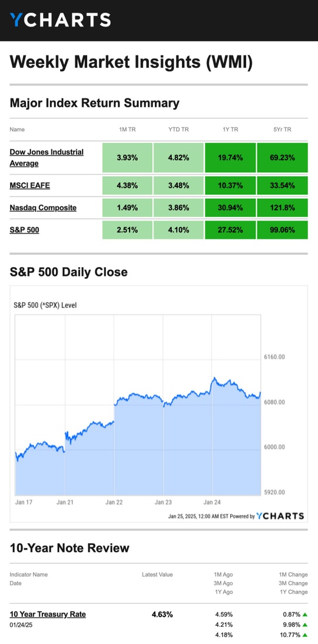
Task: Click green up arrow beside 10.77% change
Action: click(305, 635)
